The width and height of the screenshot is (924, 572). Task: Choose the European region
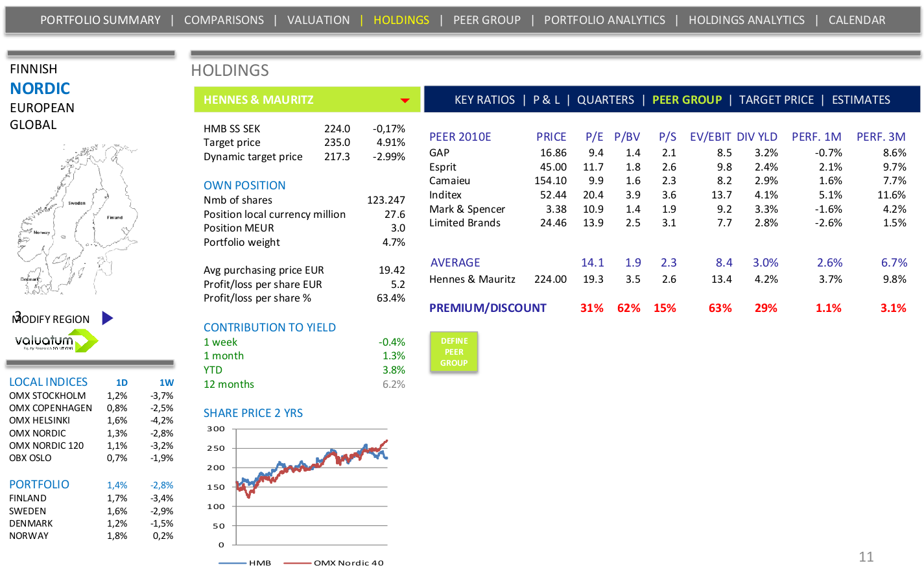tap(42, 108)
